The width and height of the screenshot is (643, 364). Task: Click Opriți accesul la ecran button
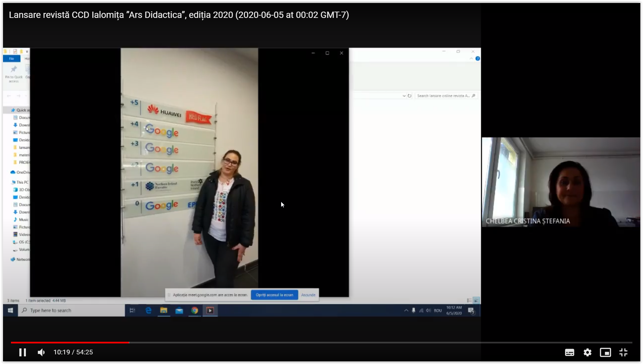click(x=274, y=295)
